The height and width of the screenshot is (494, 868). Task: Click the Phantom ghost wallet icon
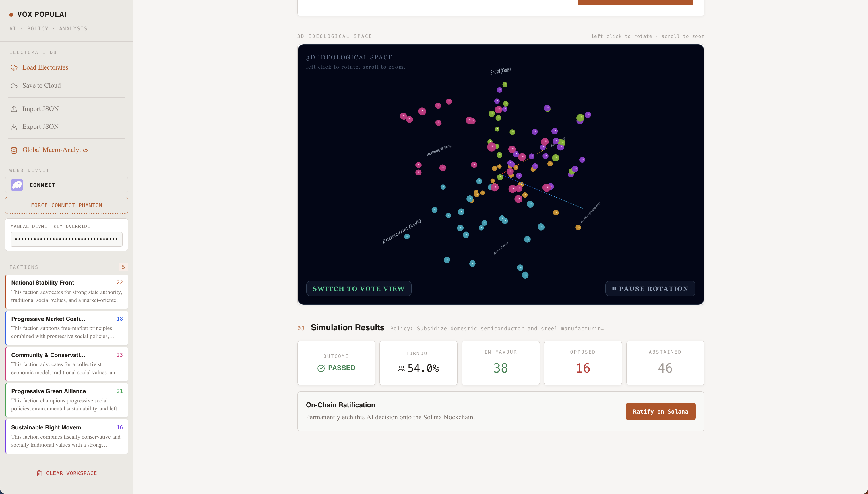point(17,185)
